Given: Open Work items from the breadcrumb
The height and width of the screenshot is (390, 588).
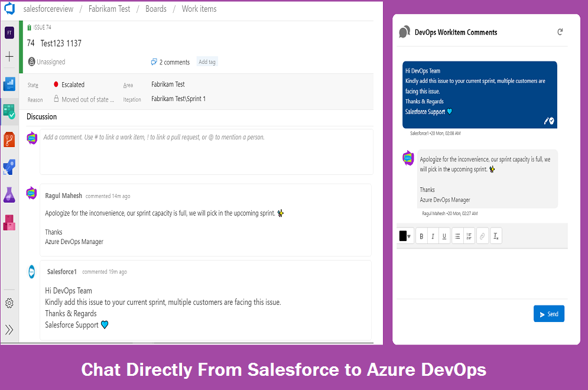Looking at the screenshot, I should tap(199, 9).
